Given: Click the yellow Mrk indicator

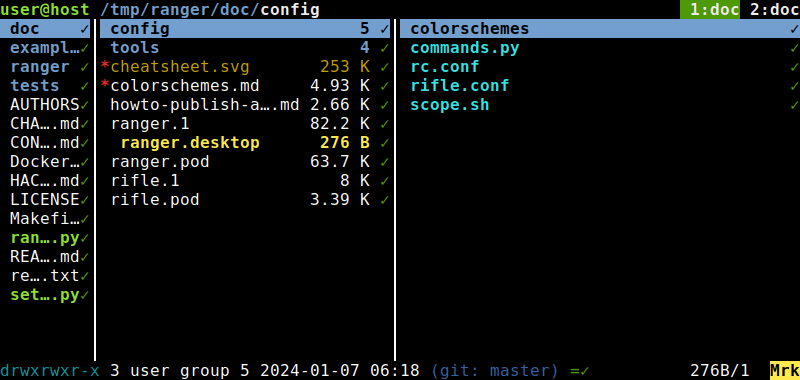Looking at the screenshot, I should [x=785, y=370].
